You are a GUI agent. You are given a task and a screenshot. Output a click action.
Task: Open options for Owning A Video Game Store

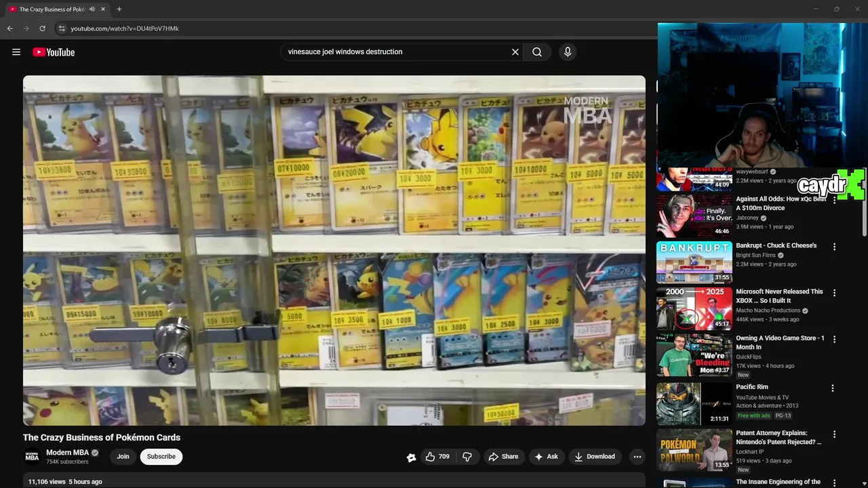(835, 340)
